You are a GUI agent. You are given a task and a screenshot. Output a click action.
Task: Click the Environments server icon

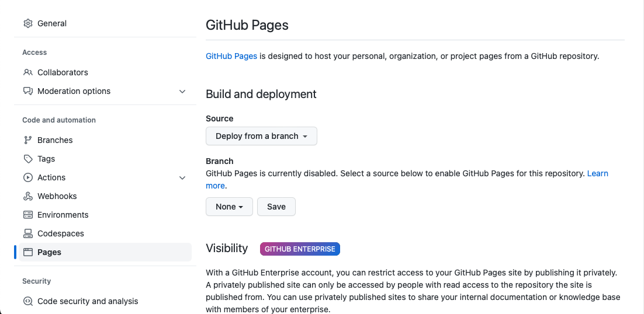pos(28,215)
